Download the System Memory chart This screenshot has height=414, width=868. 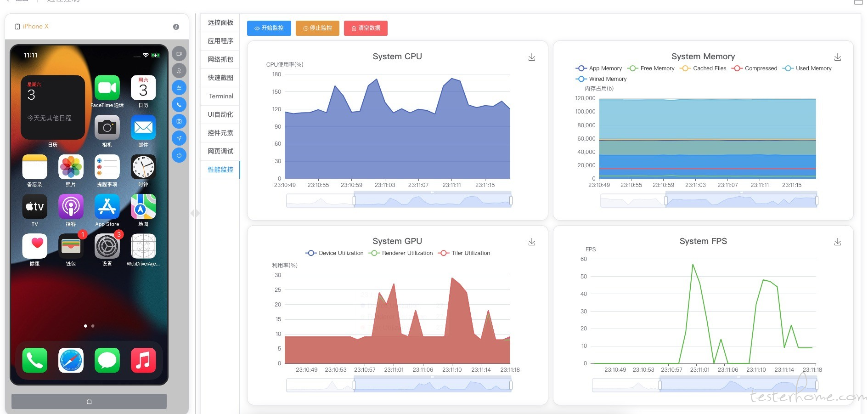[838, 57]
